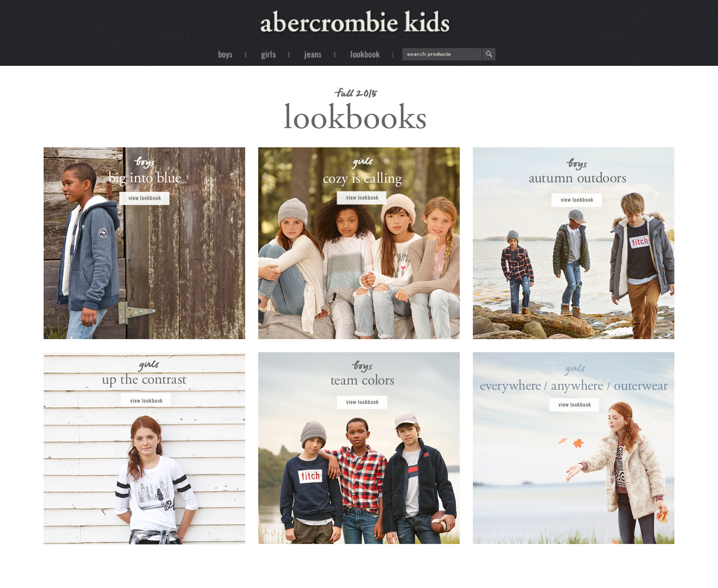Focus the search products field
Image resolution: width=718 pixels, height=588 pixels.
pyautogui.click(x=442, y=54)
